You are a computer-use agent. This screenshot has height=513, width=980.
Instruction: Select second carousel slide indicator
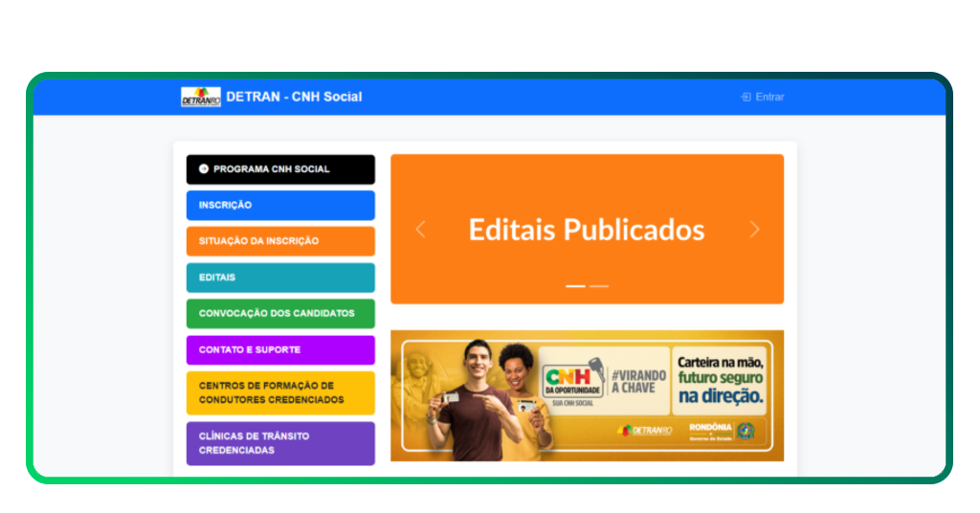[x=599, y=286]
